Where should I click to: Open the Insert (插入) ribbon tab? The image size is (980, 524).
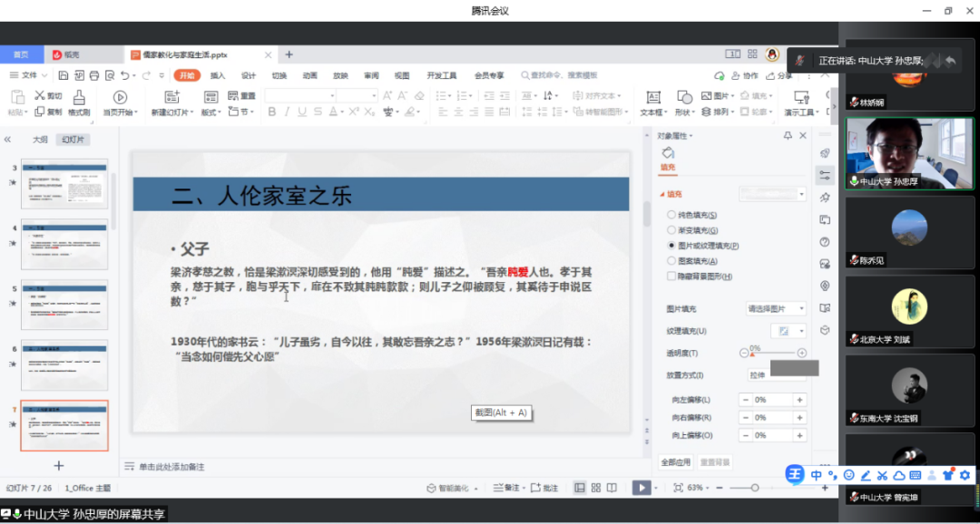tap(218, 75)
